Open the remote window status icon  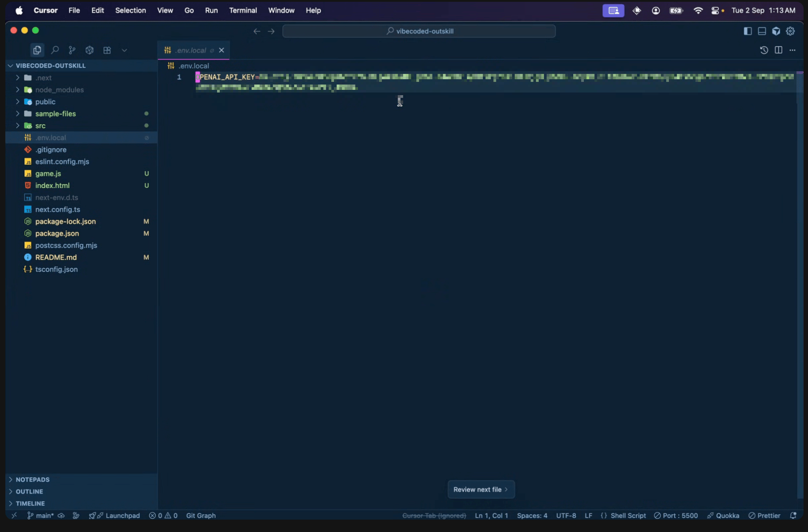[14, 515]
